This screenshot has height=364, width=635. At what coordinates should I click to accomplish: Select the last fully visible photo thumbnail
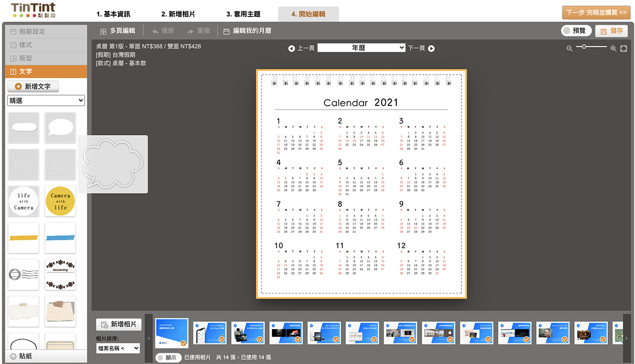(591, 333)
